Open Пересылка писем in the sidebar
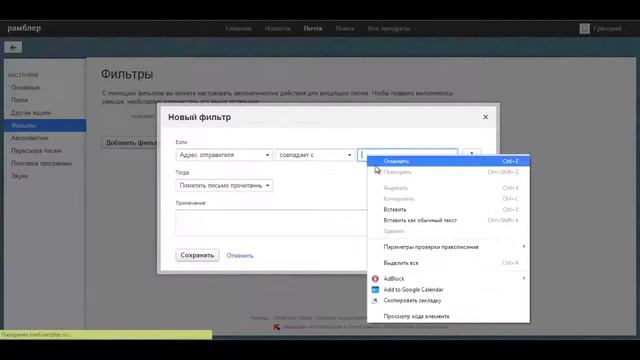Viewport: 640px width, 360px height. point(36,151)
